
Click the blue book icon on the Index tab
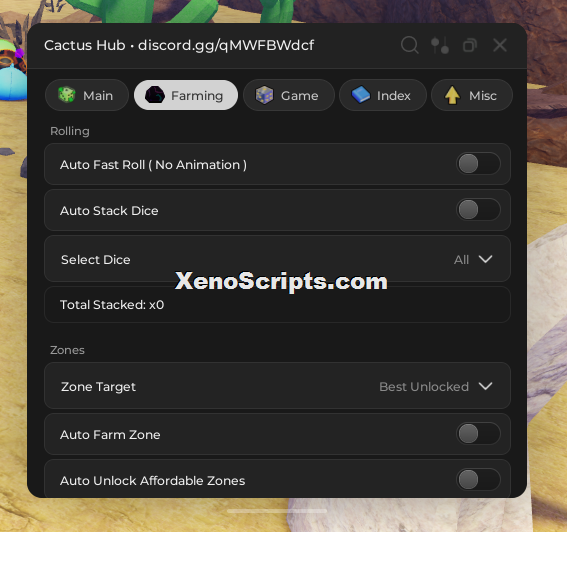(x=361, y=95)
